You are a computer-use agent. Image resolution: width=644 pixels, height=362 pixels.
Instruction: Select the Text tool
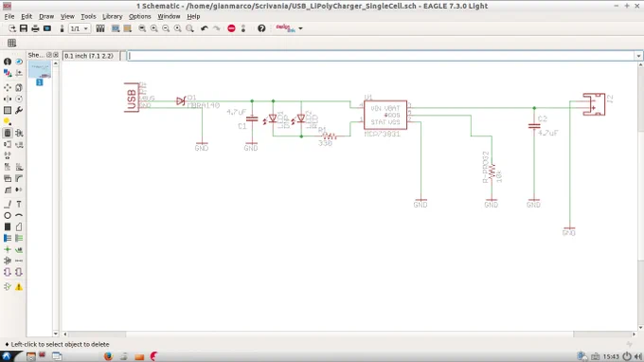pos(19,204)
